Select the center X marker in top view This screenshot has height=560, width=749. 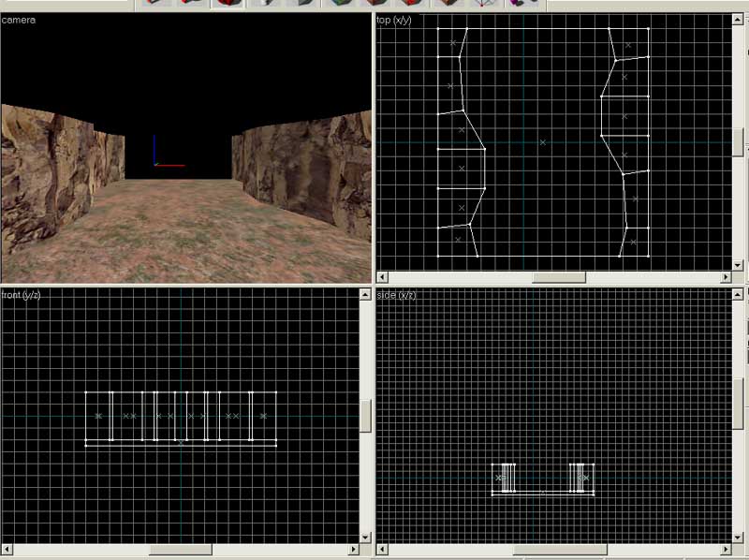point(543,142)
